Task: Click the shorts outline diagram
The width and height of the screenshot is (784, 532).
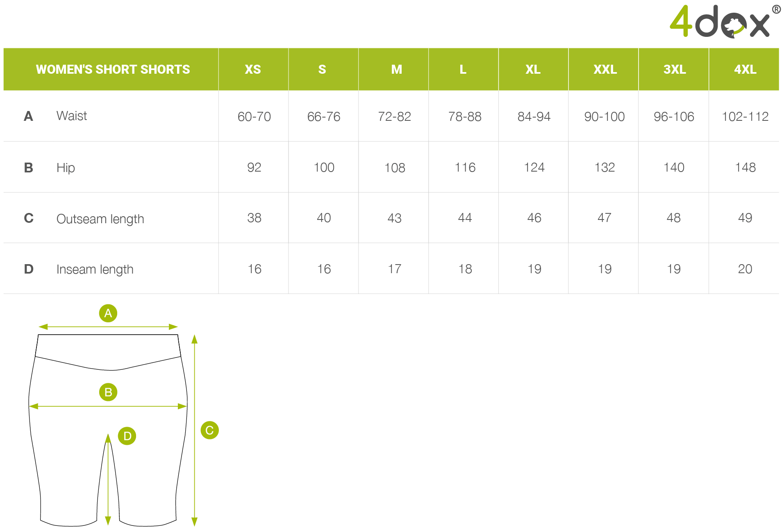Action: (x=108, y=430)
